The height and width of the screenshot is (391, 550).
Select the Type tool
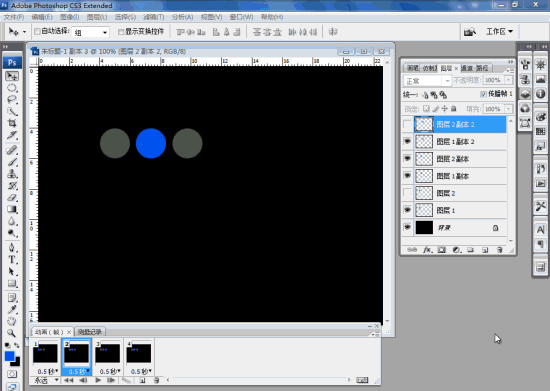12,259
